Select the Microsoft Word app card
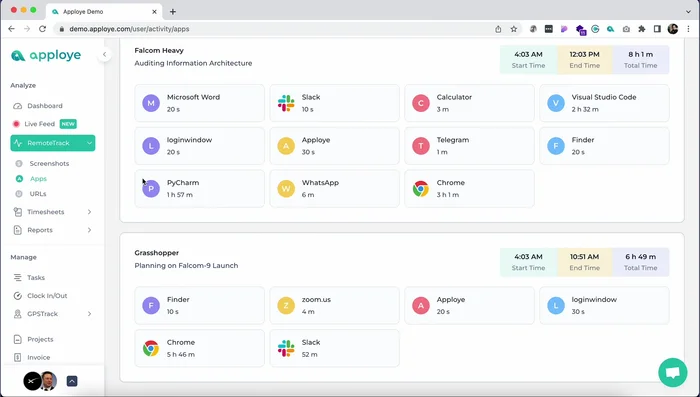 pos(200,103)
